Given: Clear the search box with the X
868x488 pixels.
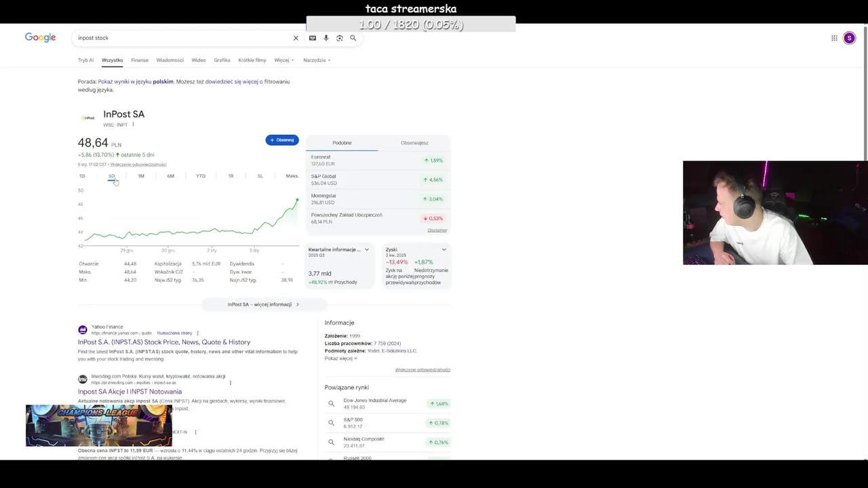Looking at the screenshot, I should [x=296, y=38].
